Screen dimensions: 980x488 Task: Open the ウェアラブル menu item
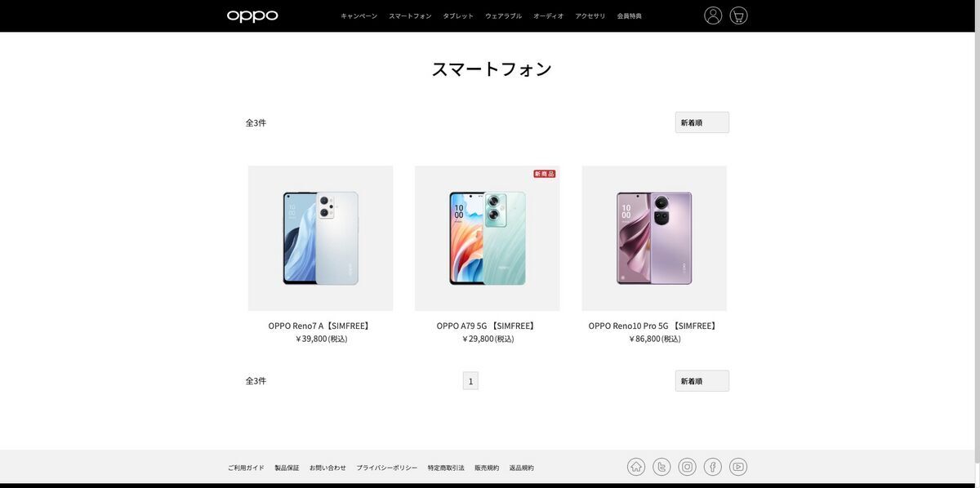coord(503,16)
